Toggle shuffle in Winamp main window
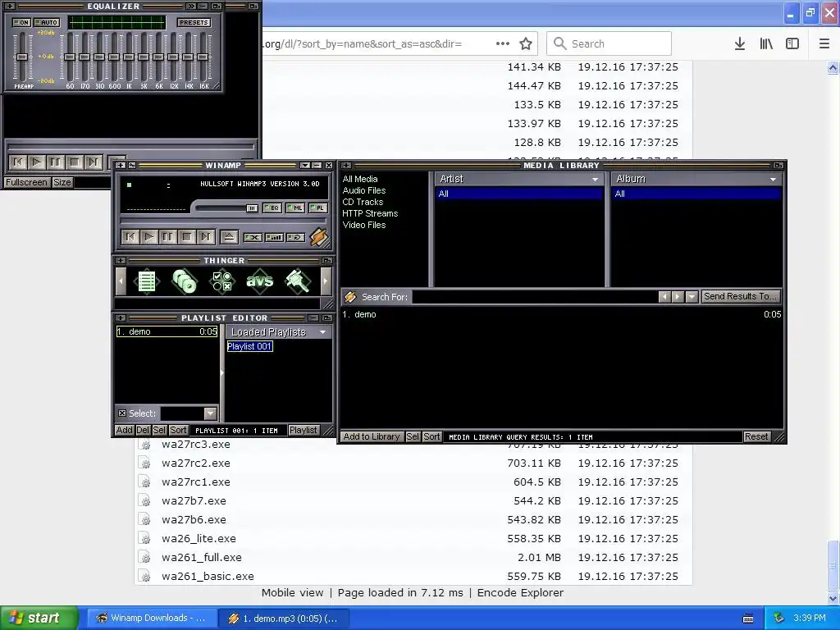 point(253,237)
